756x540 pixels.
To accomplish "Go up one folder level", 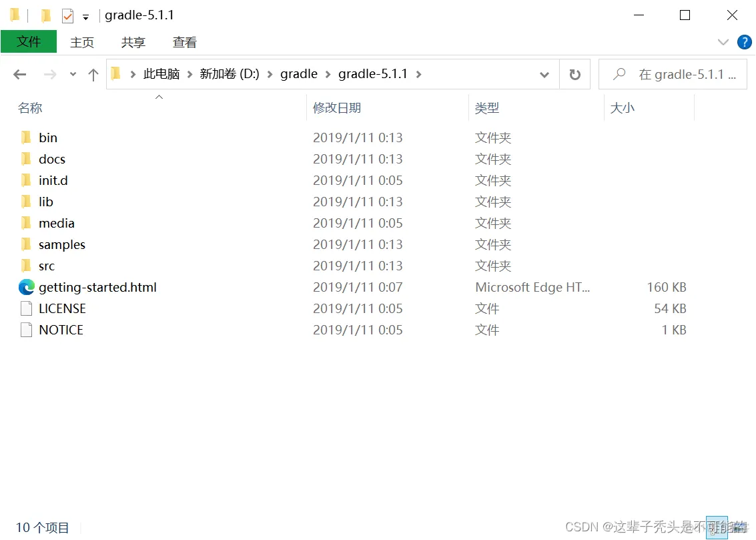I will [x=93, y=74].
